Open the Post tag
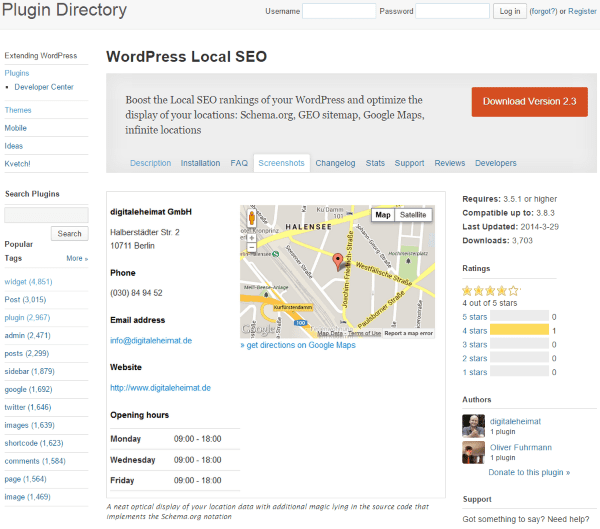600x529 pixels. tap(25, 299)
